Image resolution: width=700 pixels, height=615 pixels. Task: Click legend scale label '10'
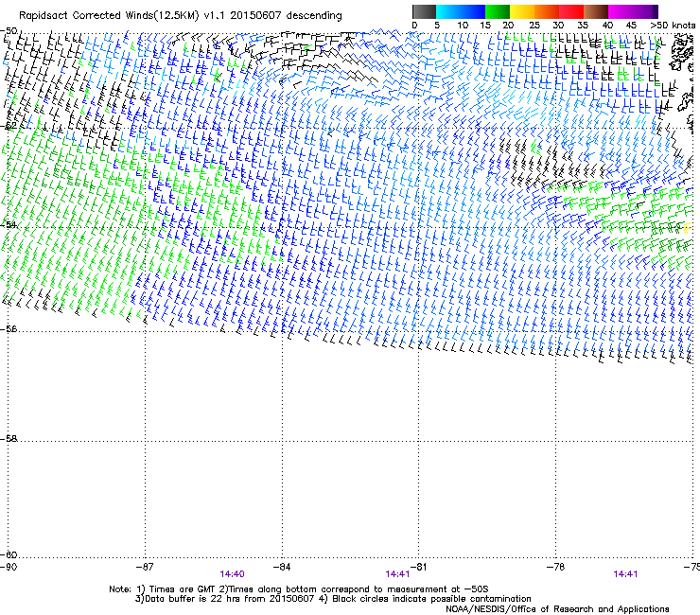463,26
